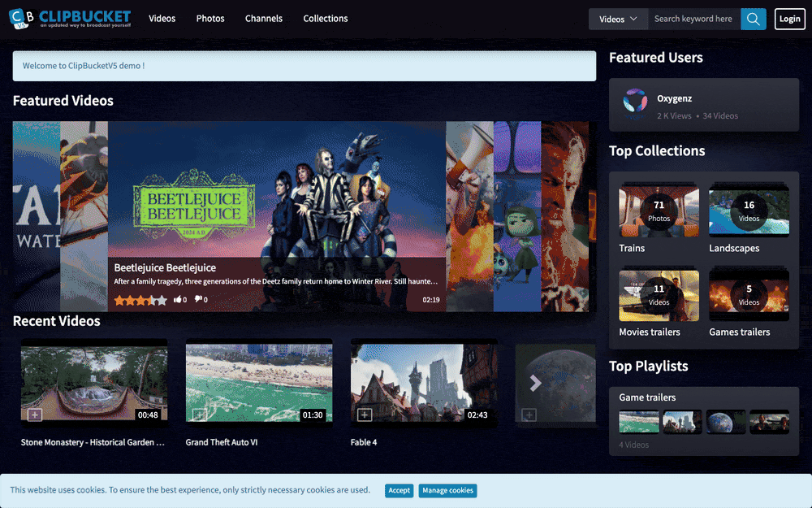Click the Games trailers label
The height and width of the screenshot is (508, 812).
pyautogui.click(x=739, y=332)
